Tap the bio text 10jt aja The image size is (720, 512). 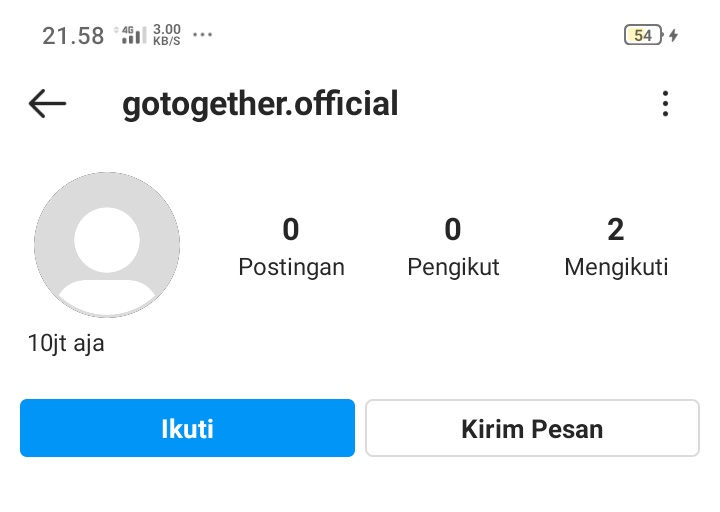point(66,344)
